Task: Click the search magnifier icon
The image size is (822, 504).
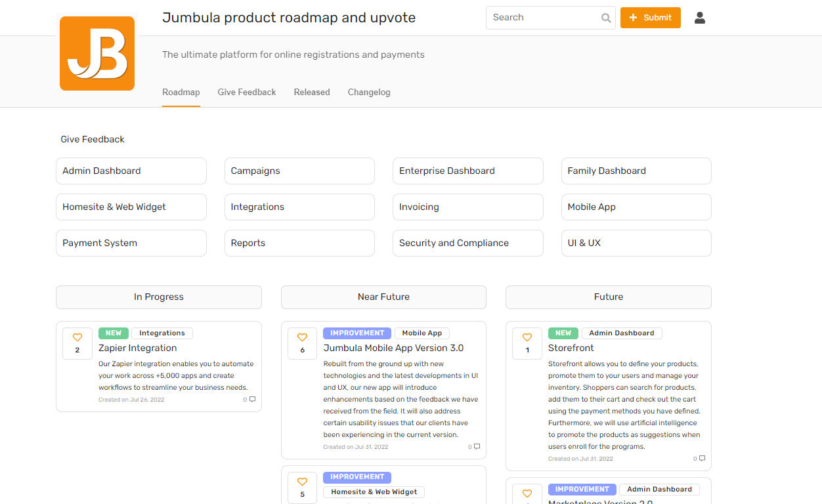Action: (x=606, y=18)
